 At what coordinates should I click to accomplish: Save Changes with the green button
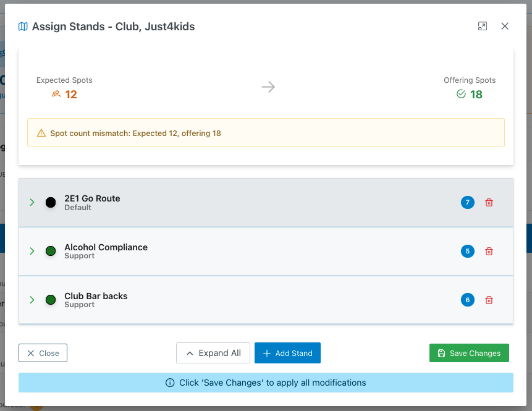[469, 353]
